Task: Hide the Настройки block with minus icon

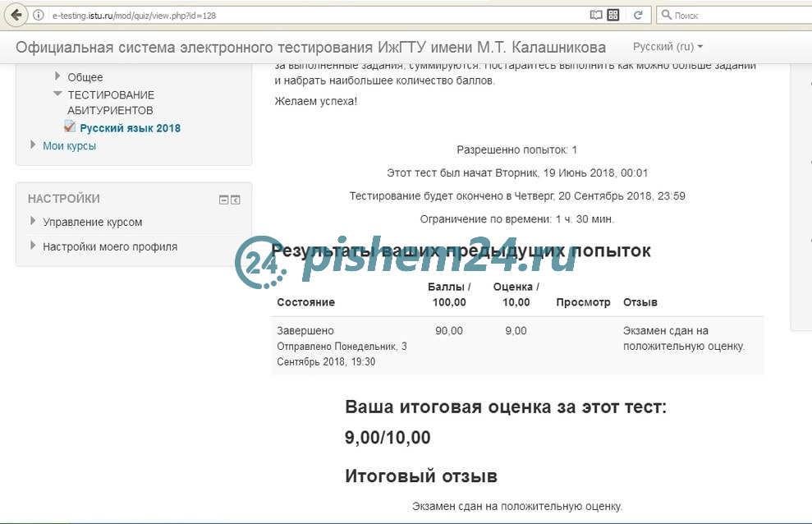Action: click(x=223, y=199)
